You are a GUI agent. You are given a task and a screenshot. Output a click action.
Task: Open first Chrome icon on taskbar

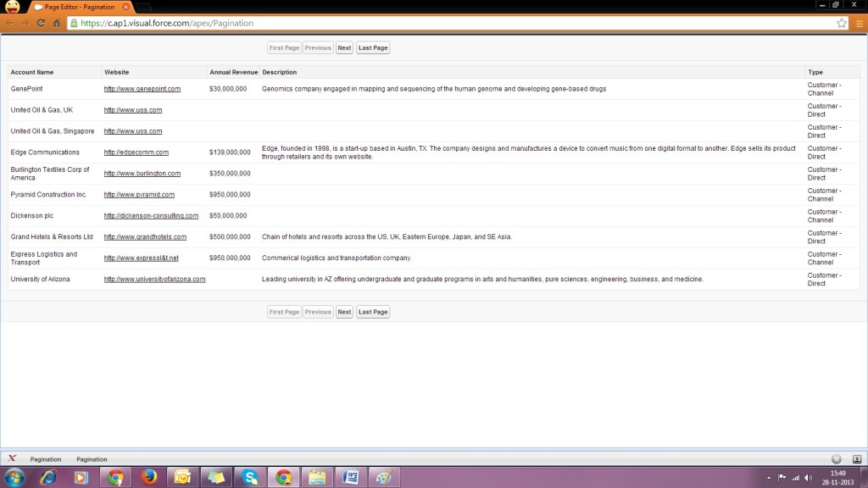pos(115,477)
